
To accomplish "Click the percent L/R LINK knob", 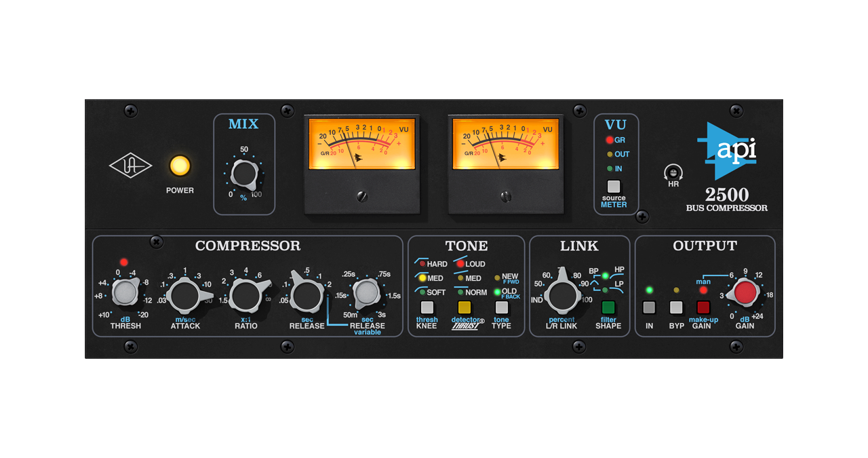I will (561, 295).
